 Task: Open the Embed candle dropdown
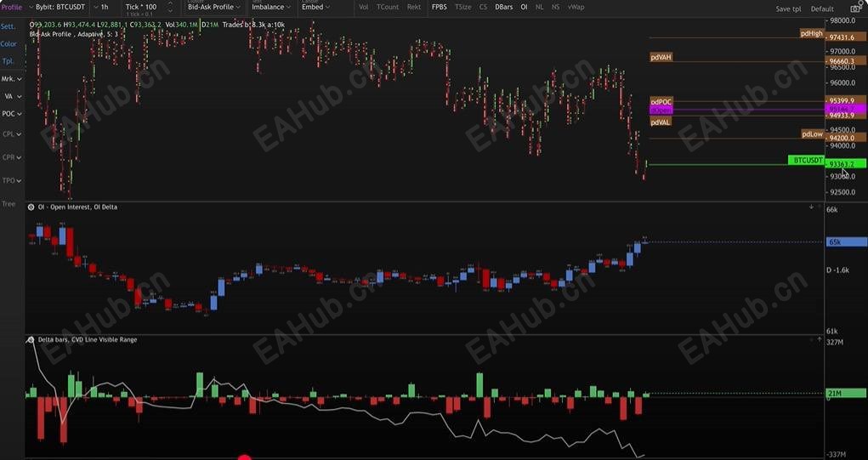click(315, 7)
